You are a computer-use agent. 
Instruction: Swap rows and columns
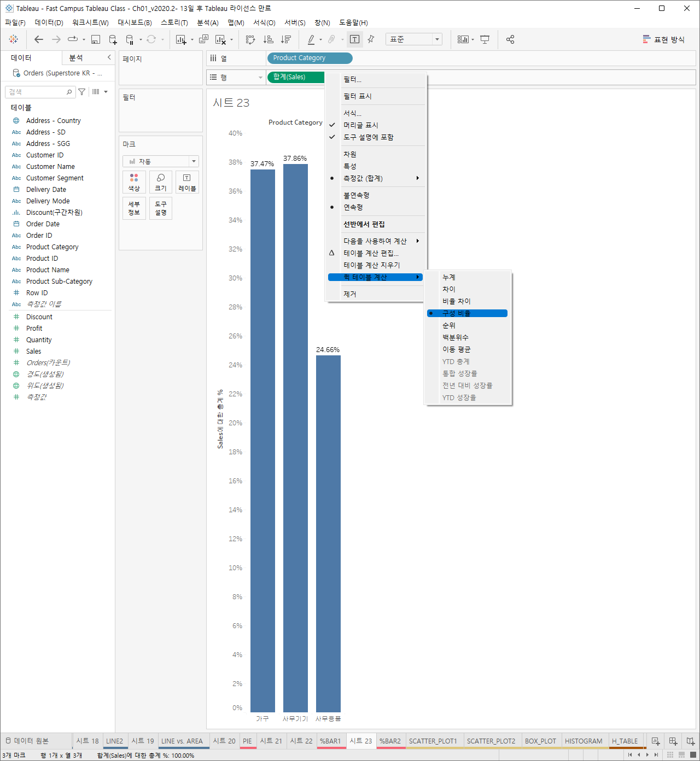pyautogui.click(x=250, y=39)
